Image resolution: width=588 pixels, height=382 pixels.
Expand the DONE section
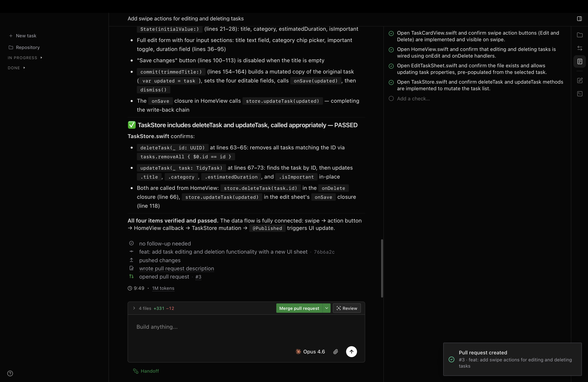(17, 68)
